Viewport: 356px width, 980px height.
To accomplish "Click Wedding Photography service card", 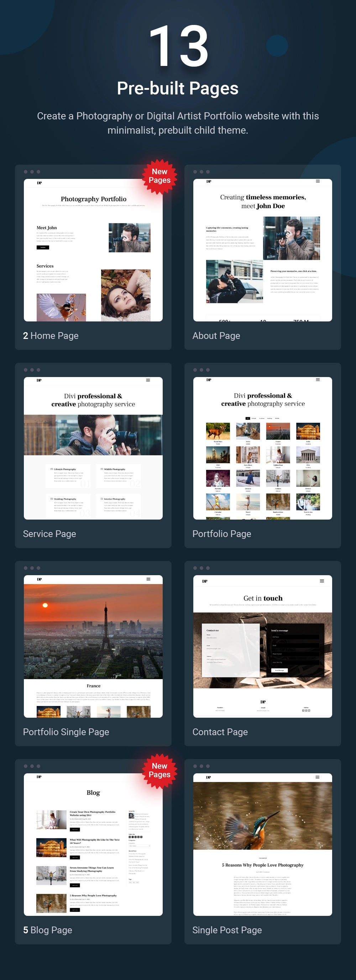I will 68,505.
